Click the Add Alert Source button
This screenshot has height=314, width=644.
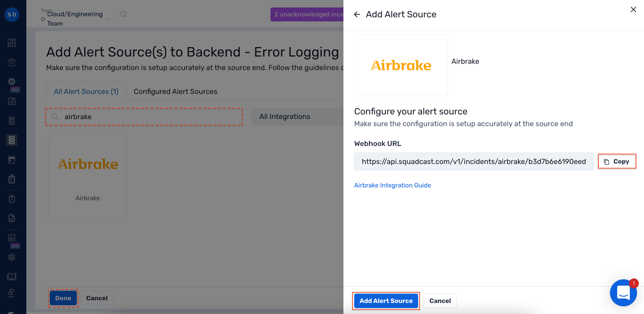pos(386,301)
